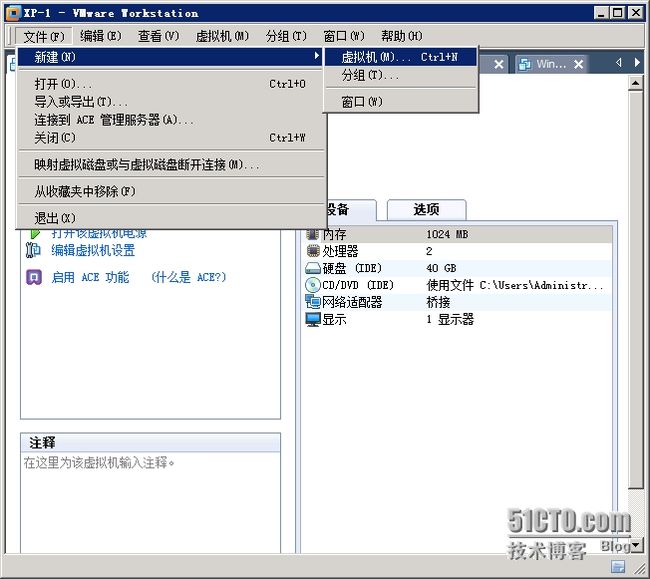650x579 pixels.
Task: Click the 1 显示器 display value
Action: coord(450,320)
